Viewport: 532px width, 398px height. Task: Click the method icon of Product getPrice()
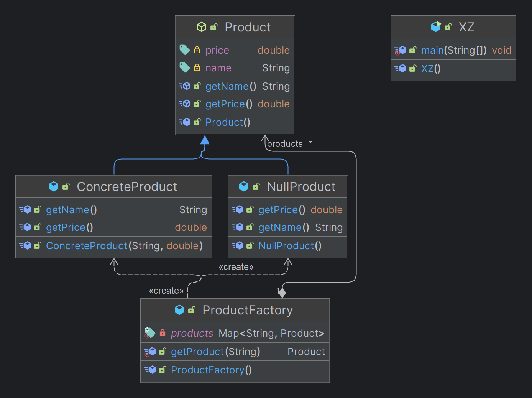click(185, 104)
